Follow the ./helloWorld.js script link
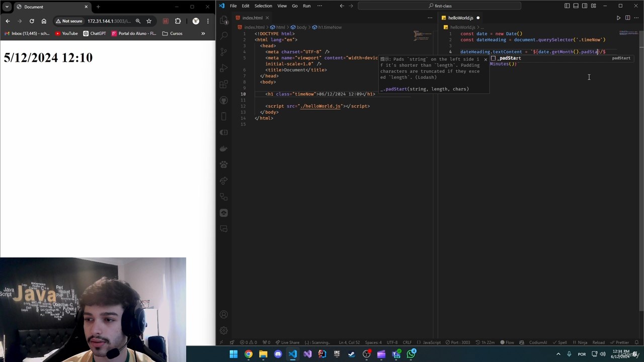The width and height of the screenshot is (644, 362). [x=320, y=106]
